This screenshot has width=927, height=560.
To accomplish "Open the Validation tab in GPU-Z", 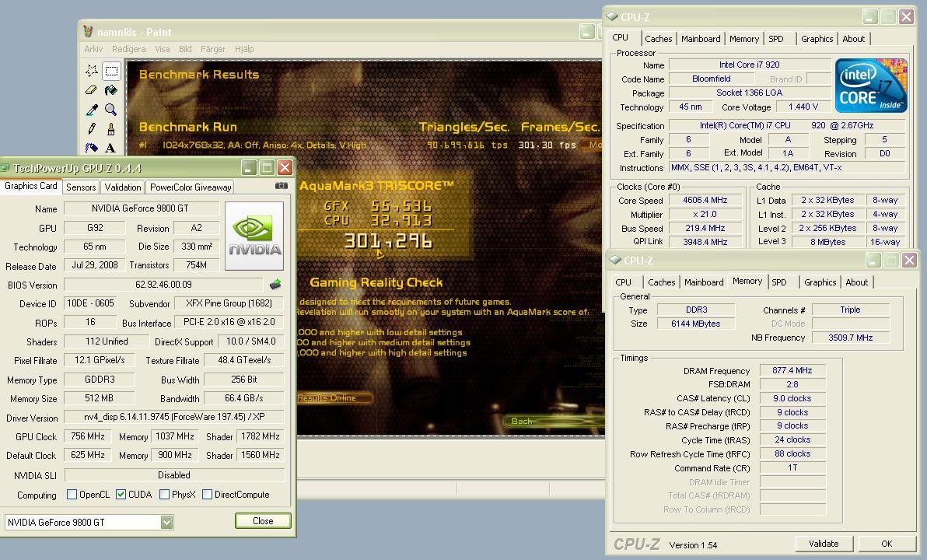I will [x=122, y=187].
